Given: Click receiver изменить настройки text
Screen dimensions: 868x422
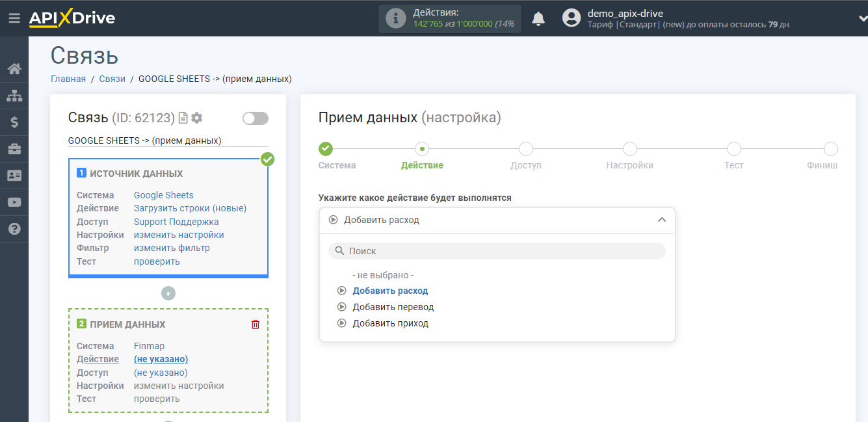Looking at the screenshot, I should coord(179,386).
